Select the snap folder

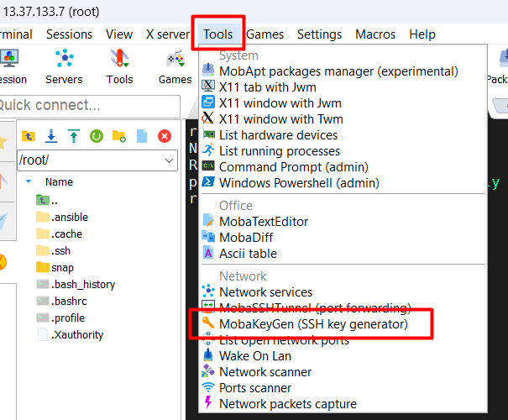pos(55,268)
